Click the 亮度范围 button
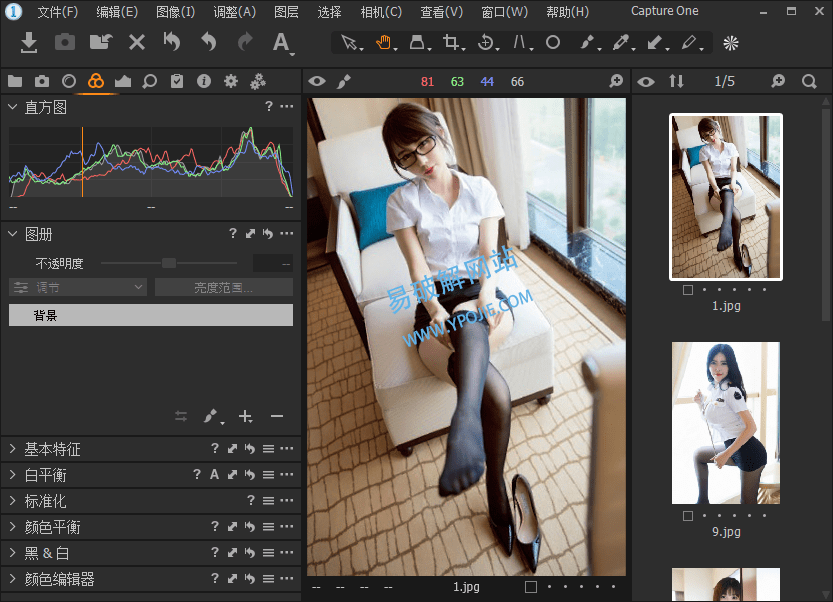This screenshot has height=602, width=833. [x=223, y=288]
